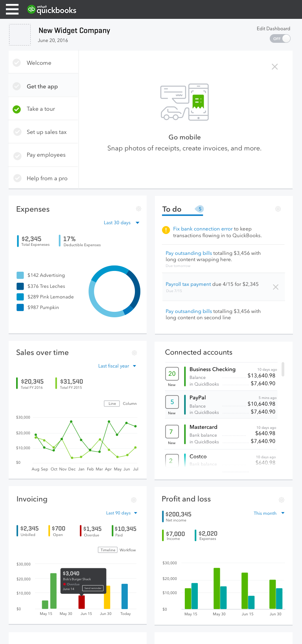Open Profit and loss This month dropdown

pyautogui.click(x=269, y=513)
